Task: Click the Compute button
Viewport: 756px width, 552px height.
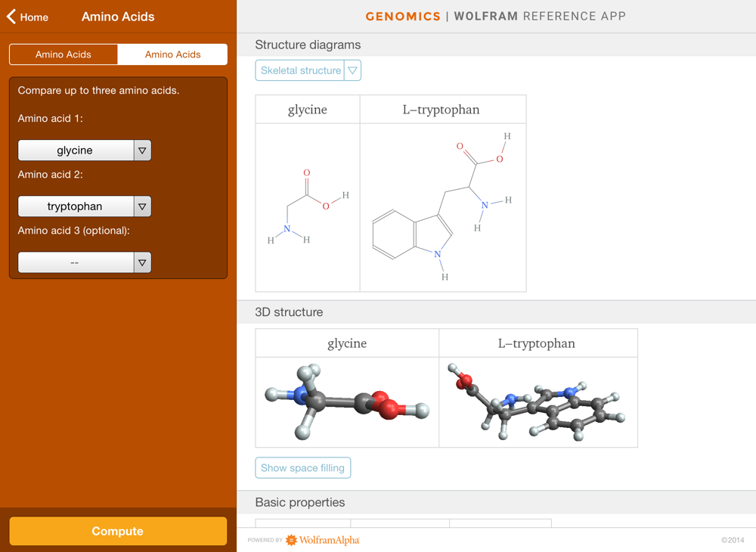Action: pos(118,531)
